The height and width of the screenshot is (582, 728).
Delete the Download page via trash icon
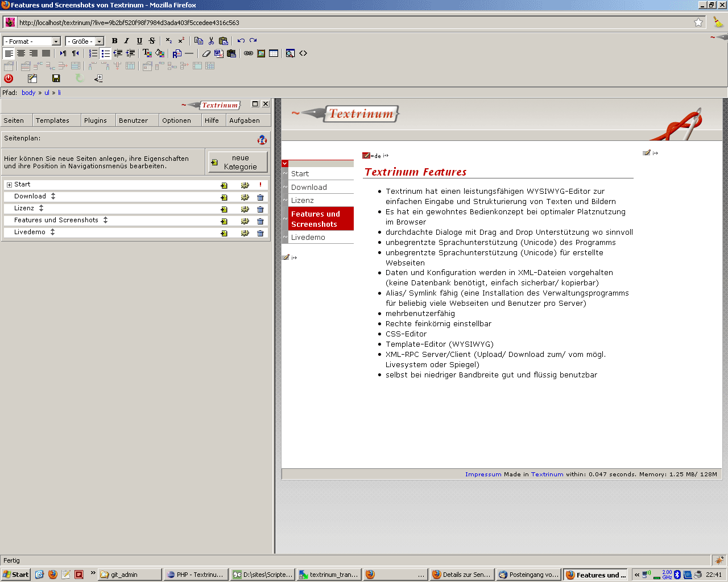click(260, 197)
